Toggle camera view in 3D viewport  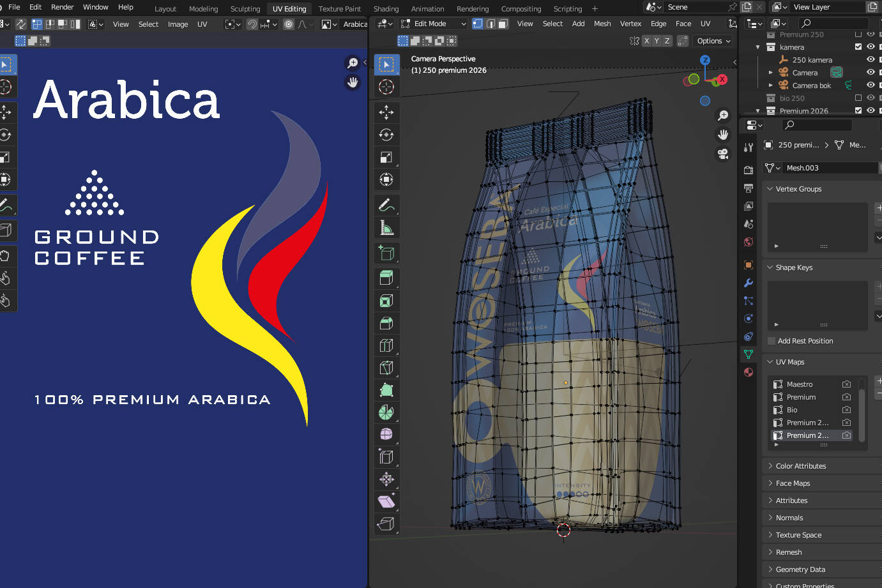(x=723, y=154)
